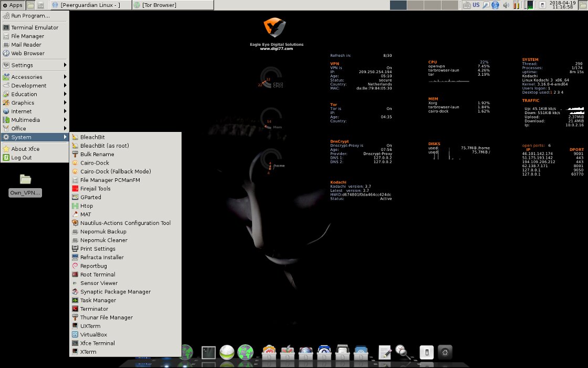Click the date and time clock in the panel

point(561,5)
